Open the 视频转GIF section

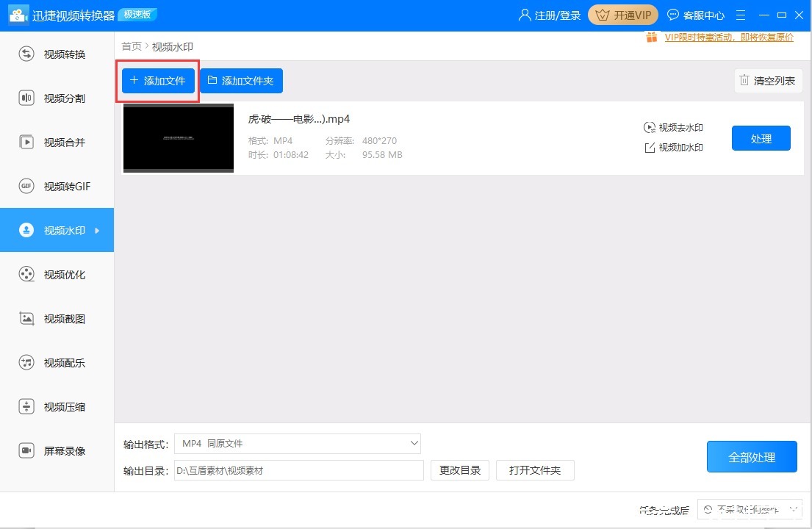tap(57, 186)
